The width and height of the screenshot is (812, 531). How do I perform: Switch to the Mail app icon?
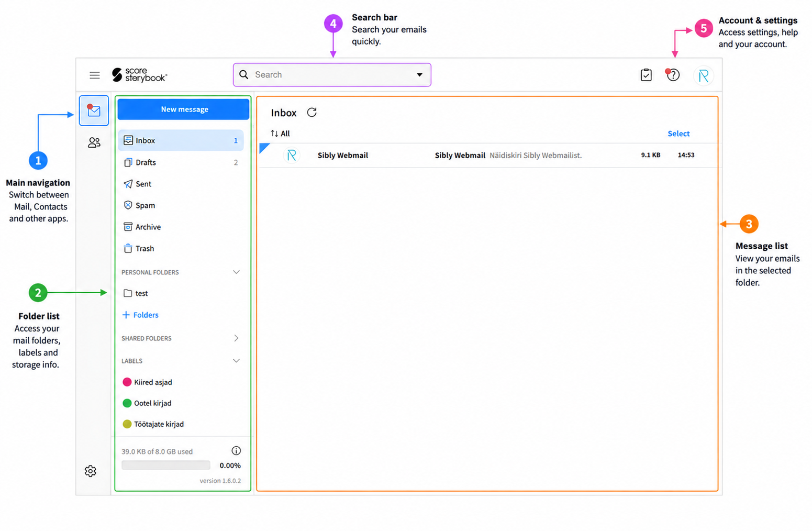coord(94,110)
